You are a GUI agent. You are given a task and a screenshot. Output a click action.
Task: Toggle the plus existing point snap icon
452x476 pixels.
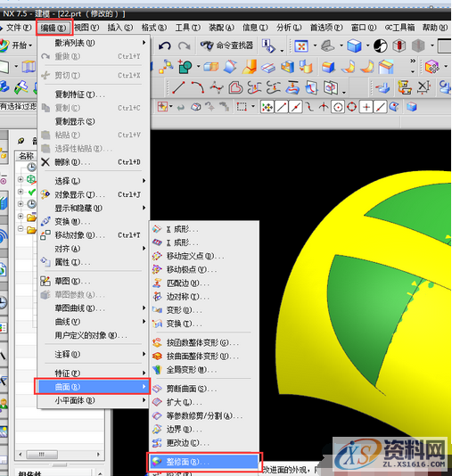[366, 107]
